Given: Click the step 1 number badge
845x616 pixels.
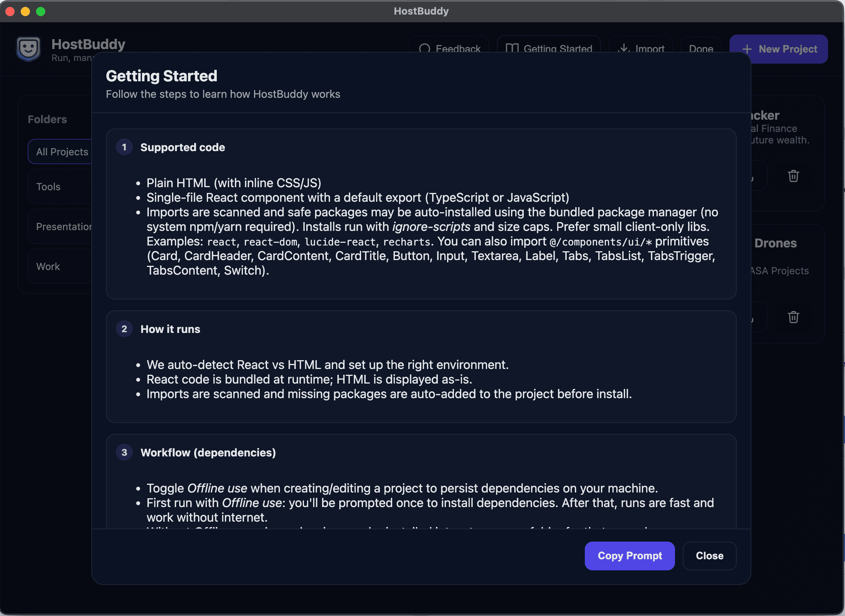Looking at the screenshot, I should coord(124,147).
